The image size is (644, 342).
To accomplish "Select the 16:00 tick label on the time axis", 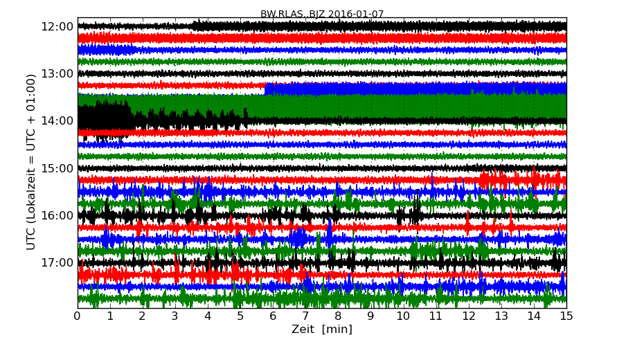I will coord(57,215).
